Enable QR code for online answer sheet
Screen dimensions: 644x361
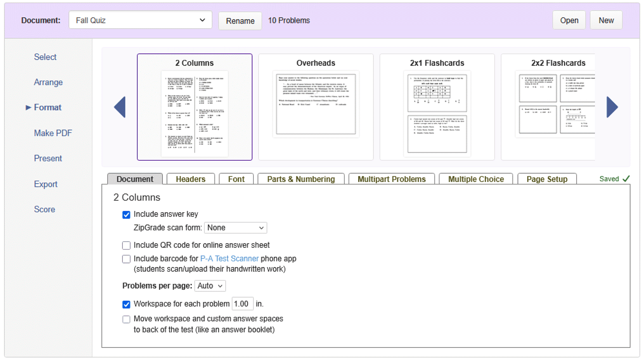[x=126, y=245]
